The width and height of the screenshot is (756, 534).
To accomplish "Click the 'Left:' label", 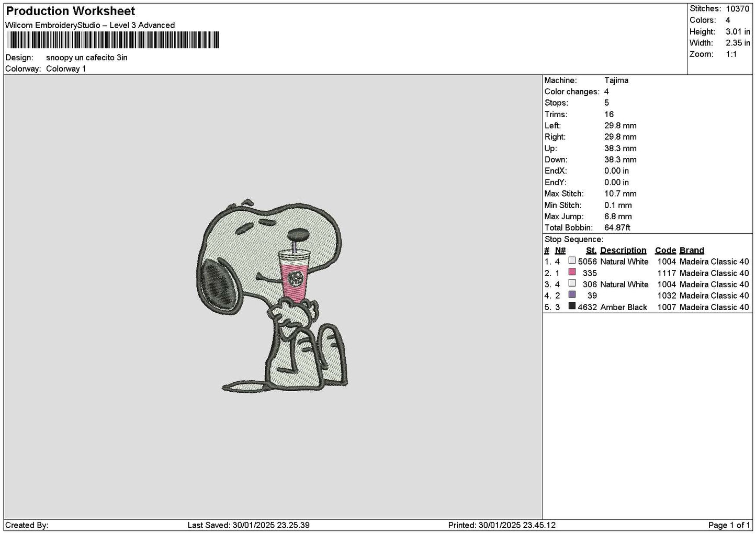I will coord(552,126).
